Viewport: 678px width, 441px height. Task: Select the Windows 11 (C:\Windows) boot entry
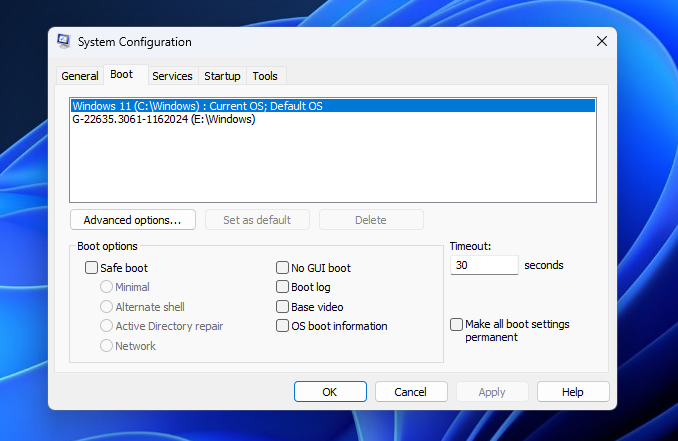coord(333,106)
